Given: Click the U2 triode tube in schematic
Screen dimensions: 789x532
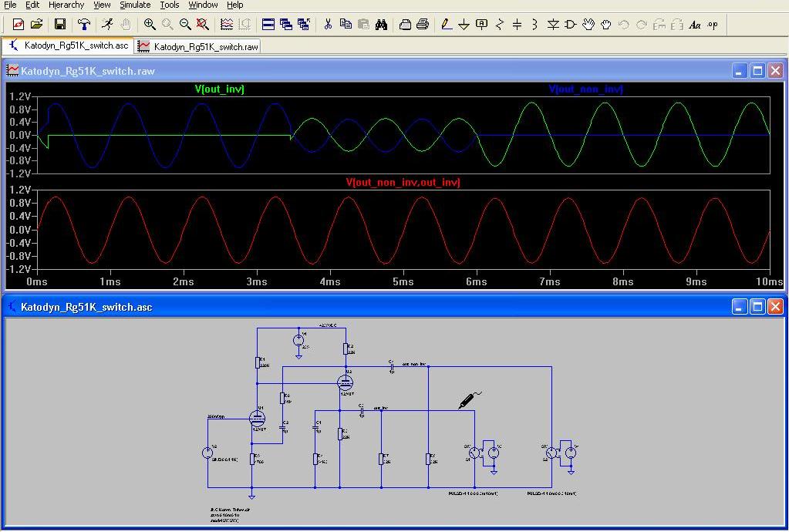Looking at the screenshot, I should tap(346, 382).
